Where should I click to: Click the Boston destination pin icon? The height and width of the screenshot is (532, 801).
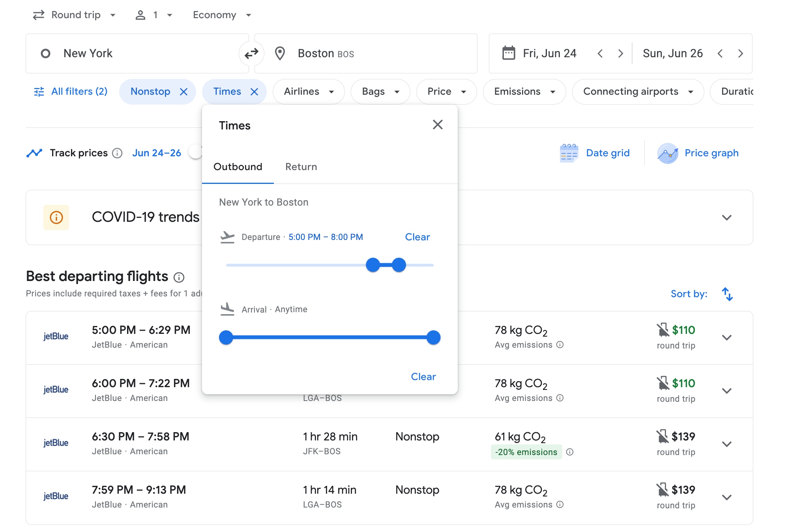[279, 53]
